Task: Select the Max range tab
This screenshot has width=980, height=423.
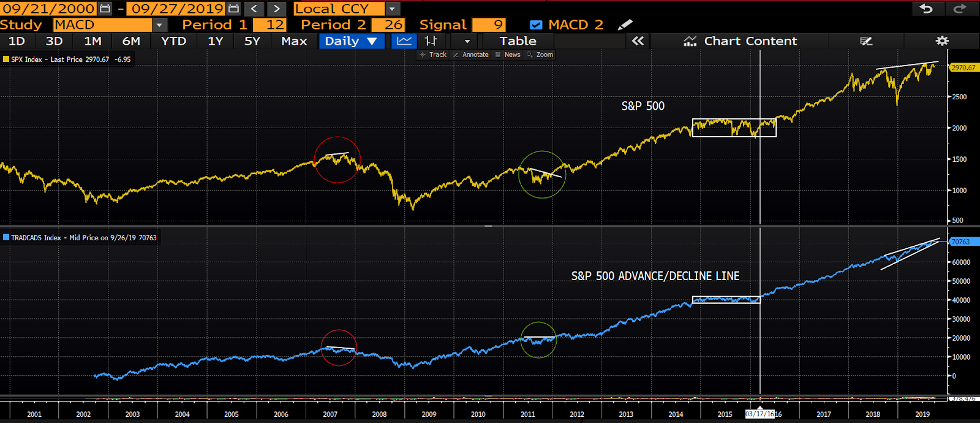Action: click(x=294, y=41)
